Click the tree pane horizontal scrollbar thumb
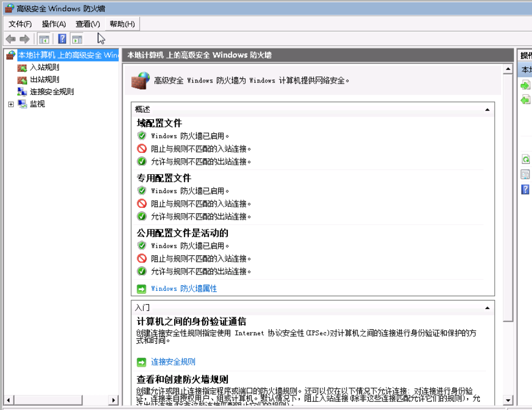Viewport: 532px width, 410px height. coord(48,400)
